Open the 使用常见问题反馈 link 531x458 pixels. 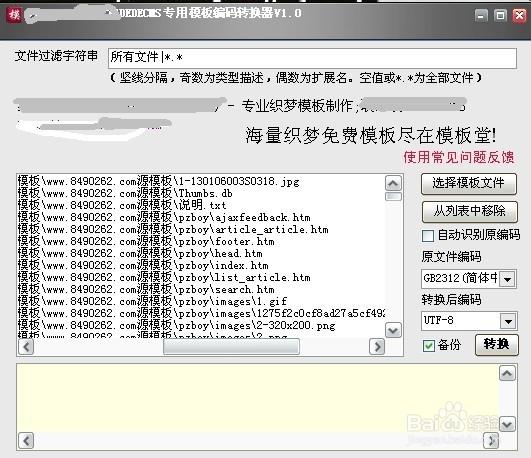459,157
